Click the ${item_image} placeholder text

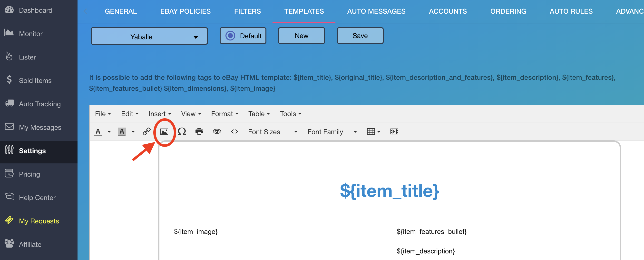(x=196, y=231)
